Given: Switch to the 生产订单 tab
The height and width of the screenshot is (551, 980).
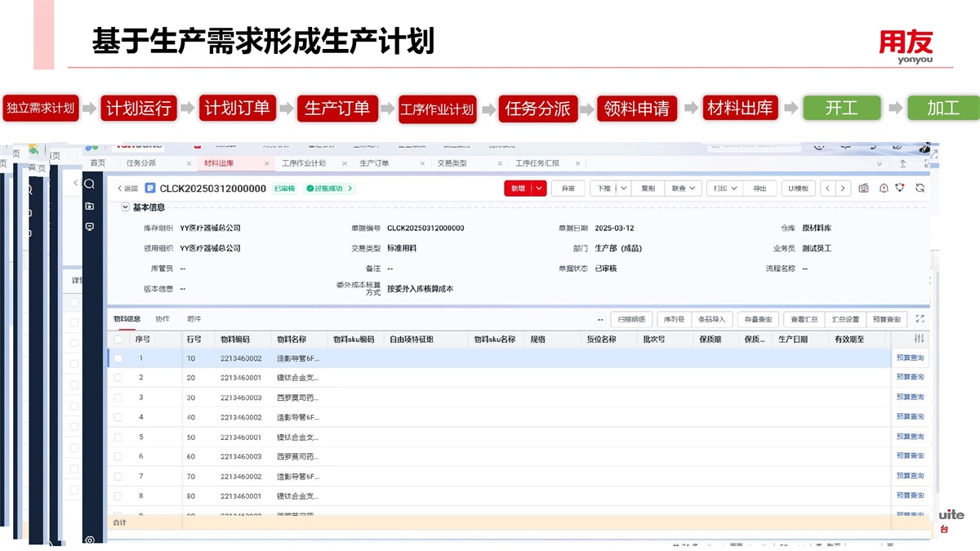Looking at the screenshot, I should tap(374, 163).
